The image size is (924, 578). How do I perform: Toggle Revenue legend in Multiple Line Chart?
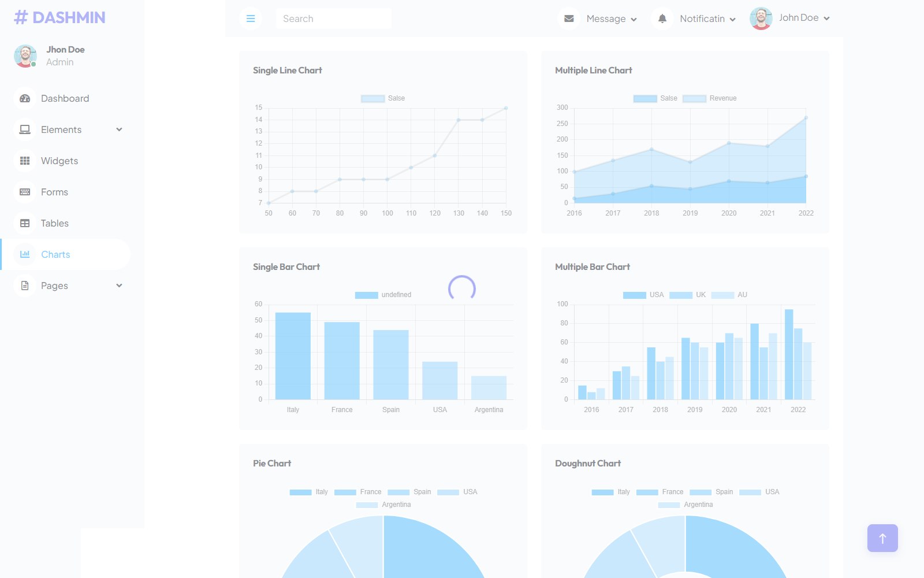(710, 98)
